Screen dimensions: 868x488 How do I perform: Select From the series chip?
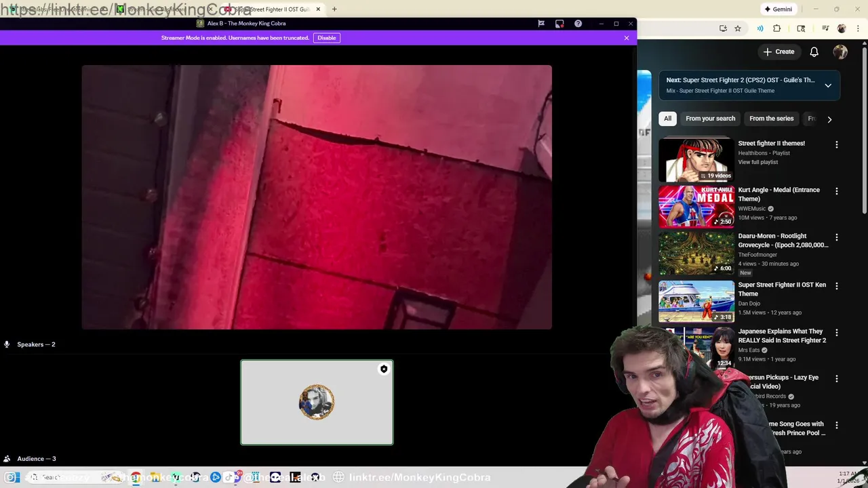point(771,119)
